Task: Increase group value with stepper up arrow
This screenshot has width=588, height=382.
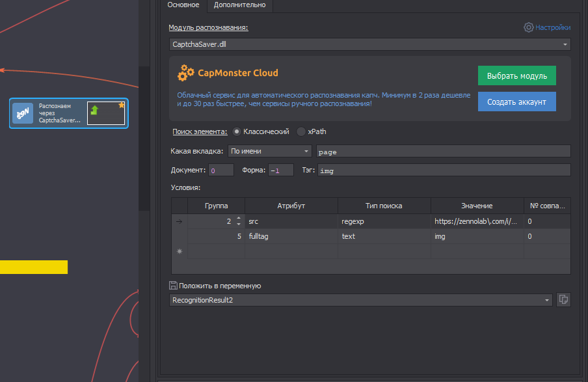Action: (239, 219)
